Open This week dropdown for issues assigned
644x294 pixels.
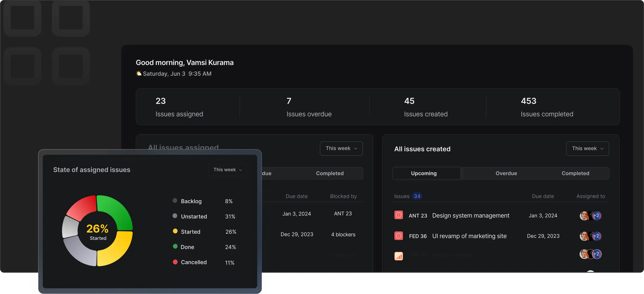tap(341, 148)
